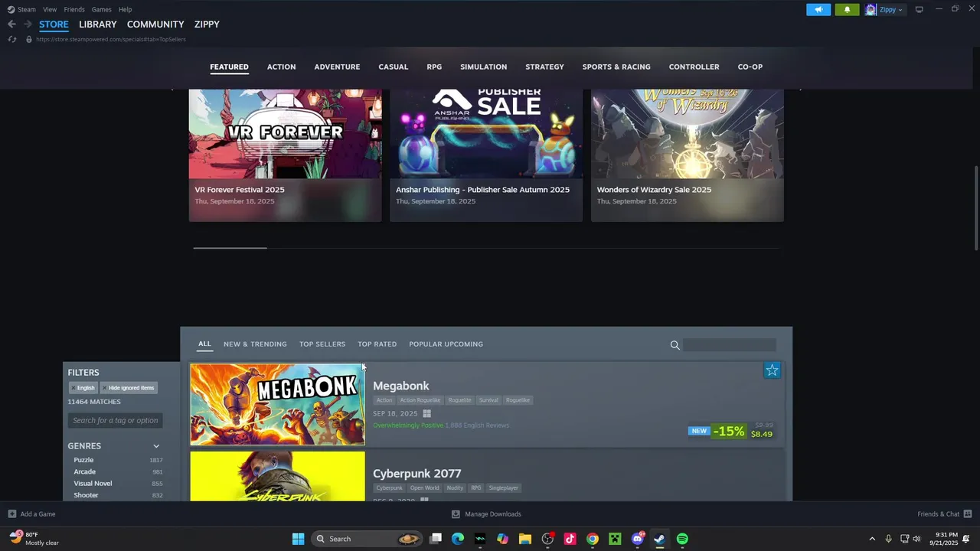
Task: Open Google Chrome from the taskbar
Action: pos(593,539)
